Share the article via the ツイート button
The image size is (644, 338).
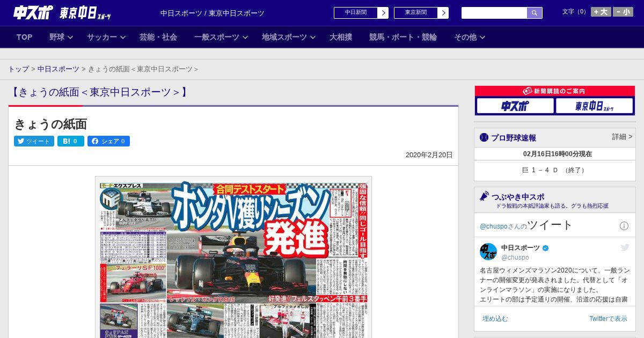pyautogui.click(x=34, y=141)
